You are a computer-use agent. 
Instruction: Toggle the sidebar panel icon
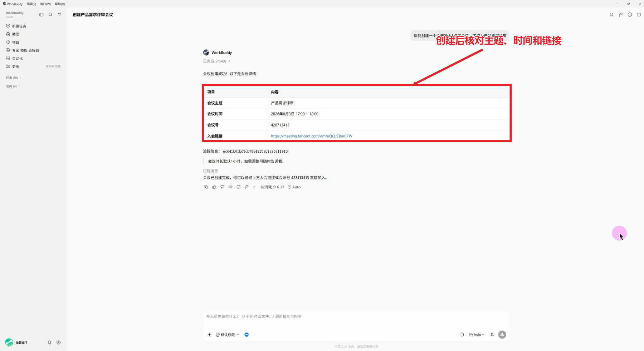tap(41, 15)
